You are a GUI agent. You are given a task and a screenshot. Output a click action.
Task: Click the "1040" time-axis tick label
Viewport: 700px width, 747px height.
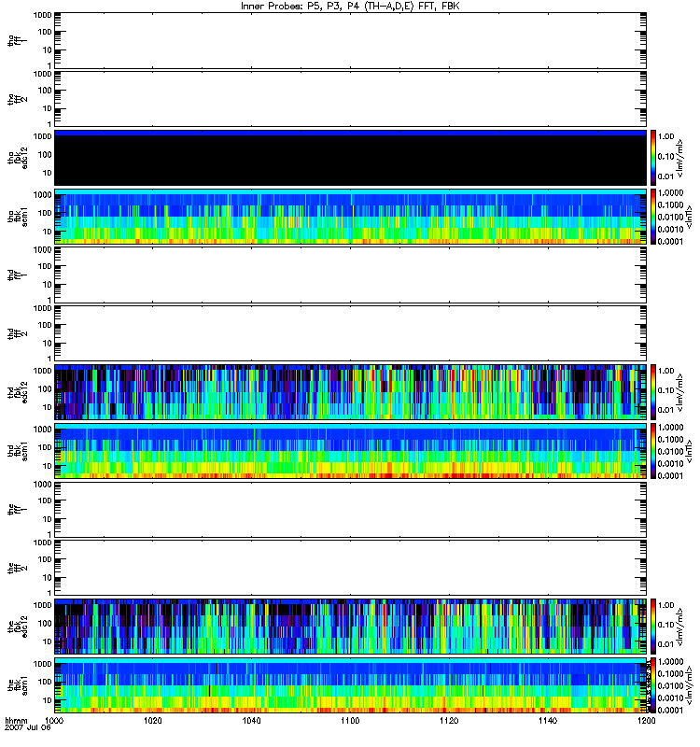click(251, 720)
